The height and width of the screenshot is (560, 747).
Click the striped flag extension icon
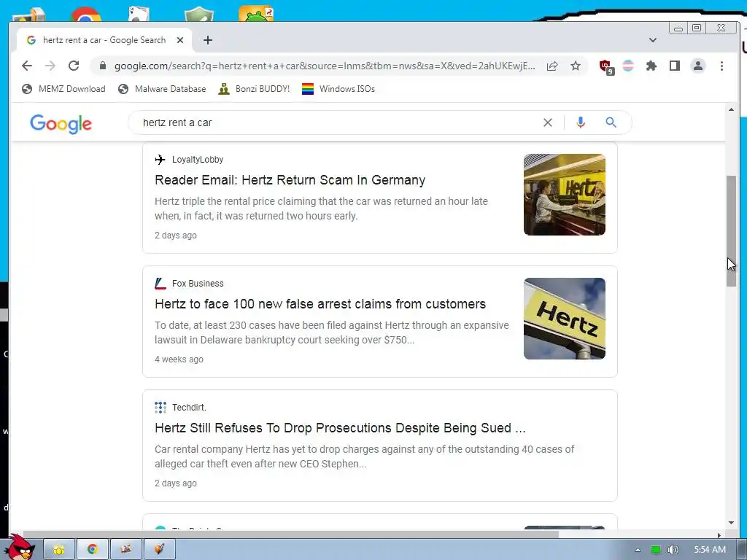[628, 66]
